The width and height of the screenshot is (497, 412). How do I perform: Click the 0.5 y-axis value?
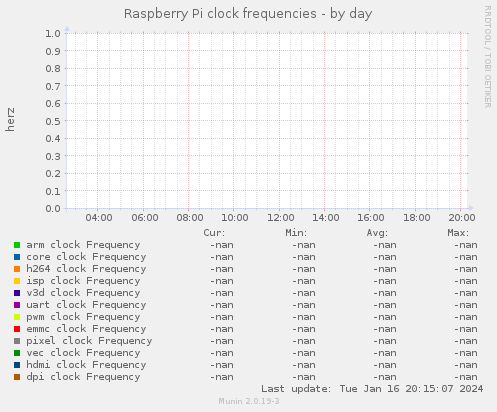53,121
